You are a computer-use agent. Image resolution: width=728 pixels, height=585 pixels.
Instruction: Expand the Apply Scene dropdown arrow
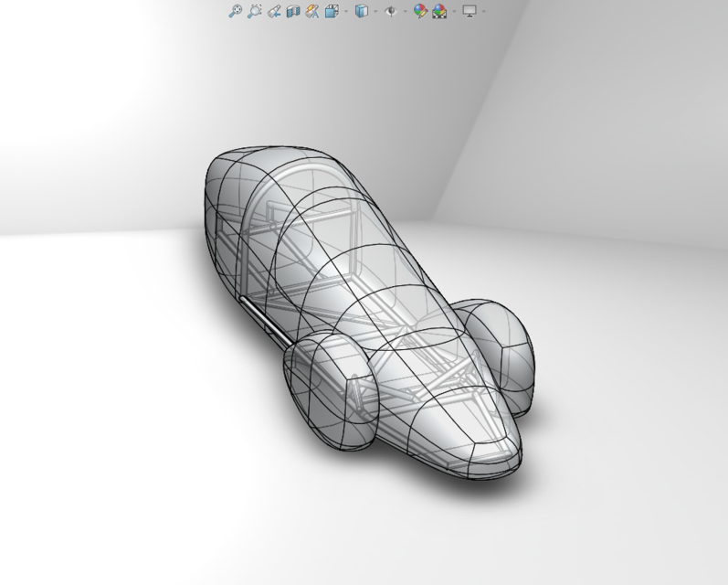click(452, 12)
